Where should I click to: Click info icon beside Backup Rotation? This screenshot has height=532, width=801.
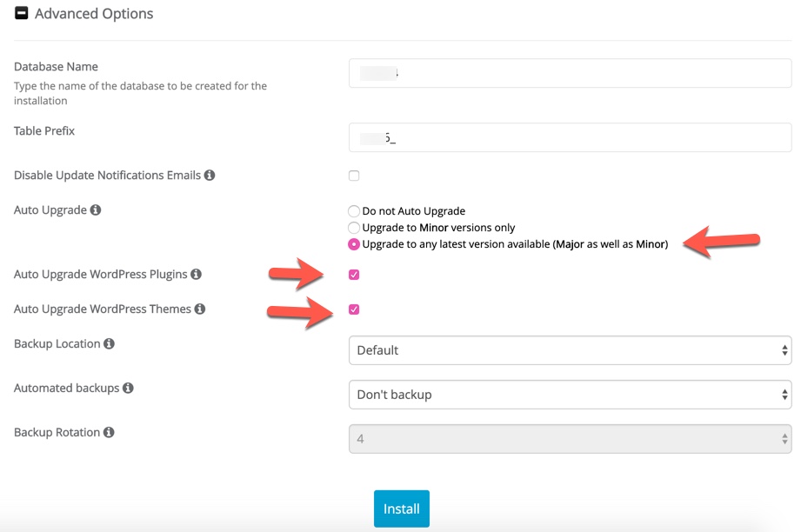[109, 432]
